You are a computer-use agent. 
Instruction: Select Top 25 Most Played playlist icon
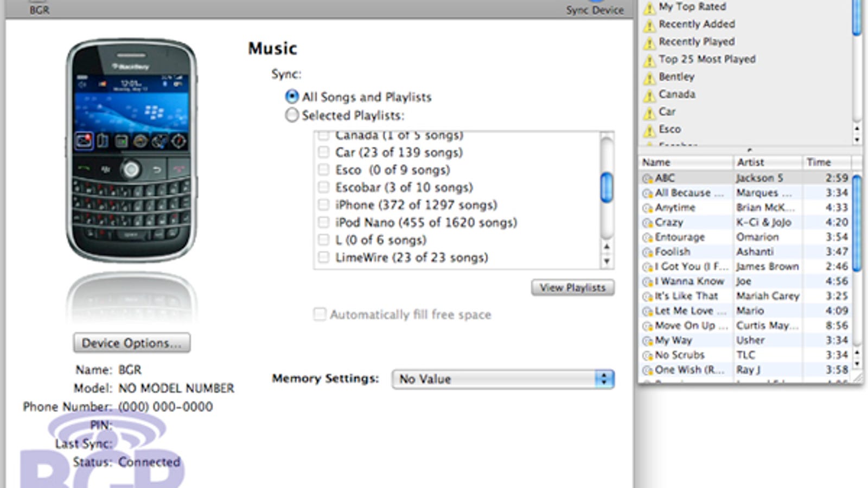point(649,60)
